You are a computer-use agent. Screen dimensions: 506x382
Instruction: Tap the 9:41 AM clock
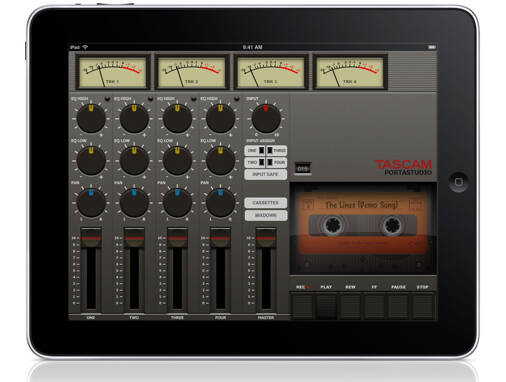pyautogui.click(x=253, y=47)
